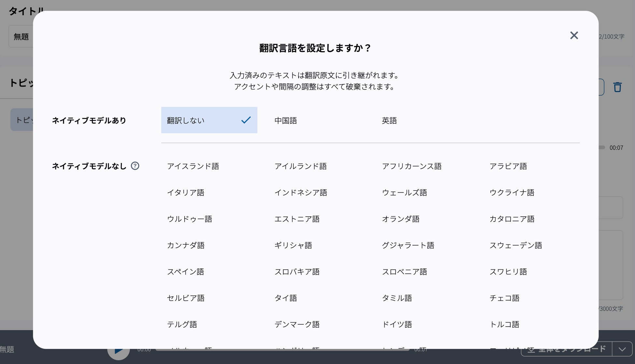This screenshot has width=635, height=364.
Task: Close the translation language dialog
Action: 574,35
